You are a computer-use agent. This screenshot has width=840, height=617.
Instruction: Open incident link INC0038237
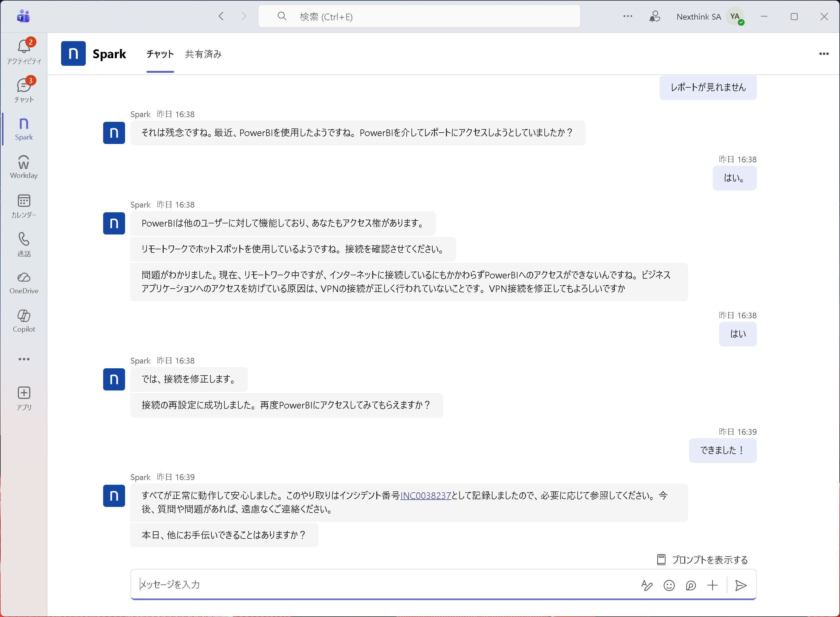(x=425, y=495)
